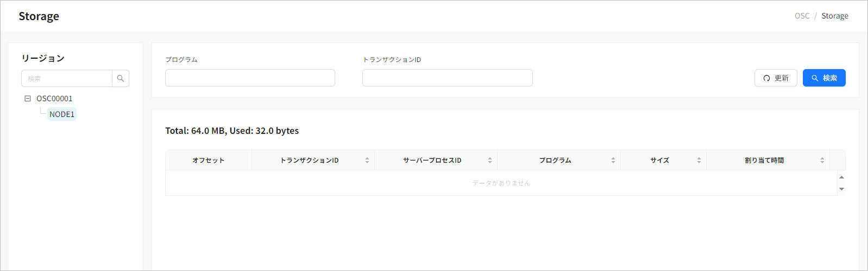Click the オフセット column header
Viewport: 868px width, 271px height.
tap(208, 161)
